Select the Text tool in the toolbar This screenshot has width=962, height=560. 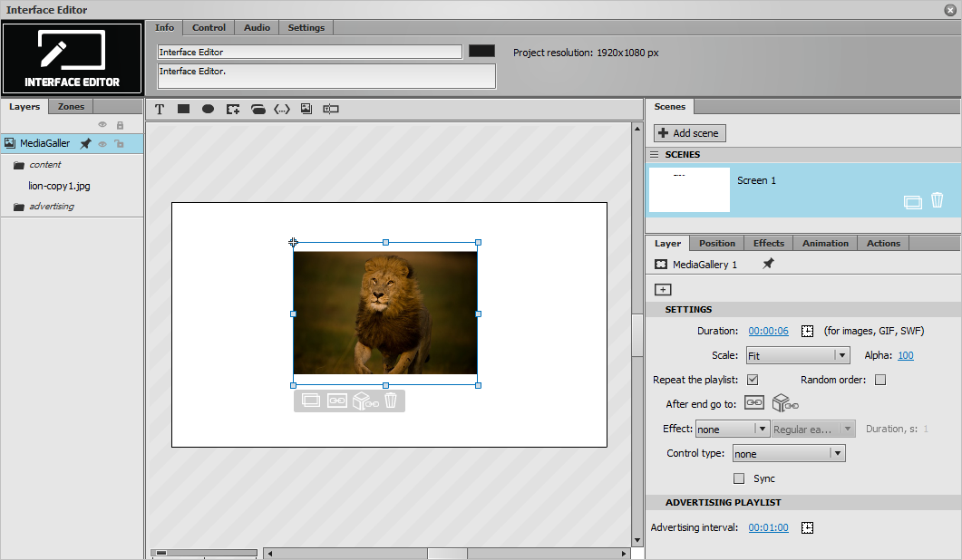(x=160, y=109)
